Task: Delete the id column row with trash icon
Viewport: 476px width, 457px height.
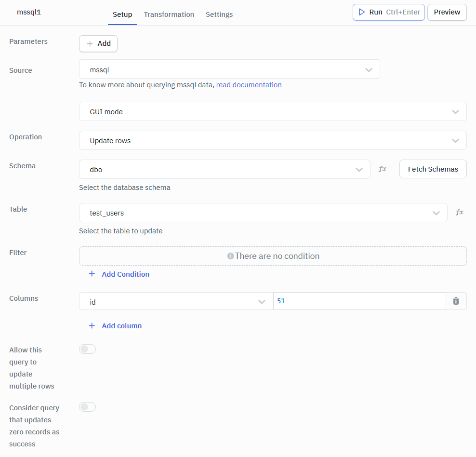Action: 456,301
